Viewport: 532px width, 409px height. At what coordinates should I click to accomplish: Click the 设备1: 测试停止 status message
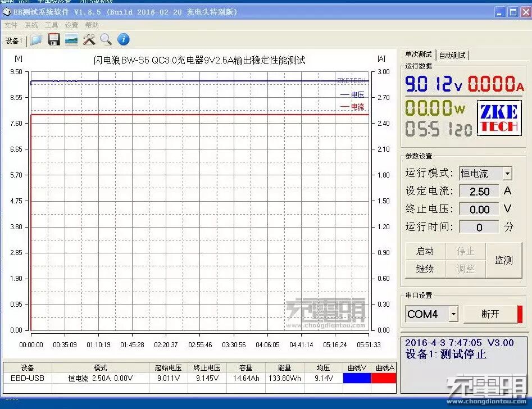point(446,355)
